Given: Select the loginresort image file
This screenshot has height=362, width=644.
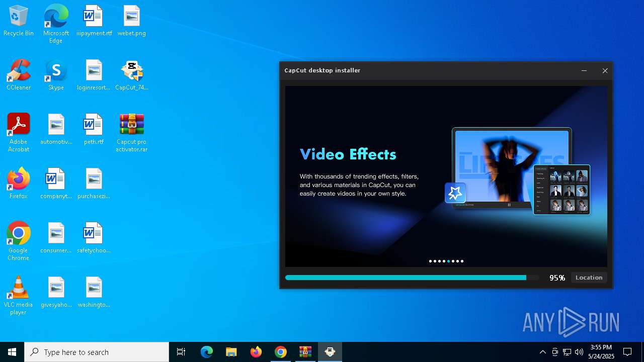Looking at the screenshot, I should (94, 75).
